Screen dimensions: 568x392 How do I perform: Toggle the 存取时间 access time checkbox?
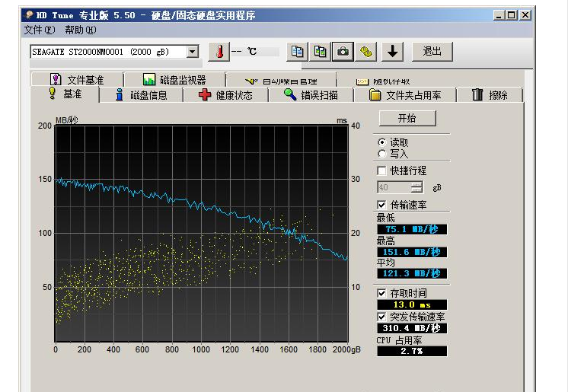click(382, 293)
